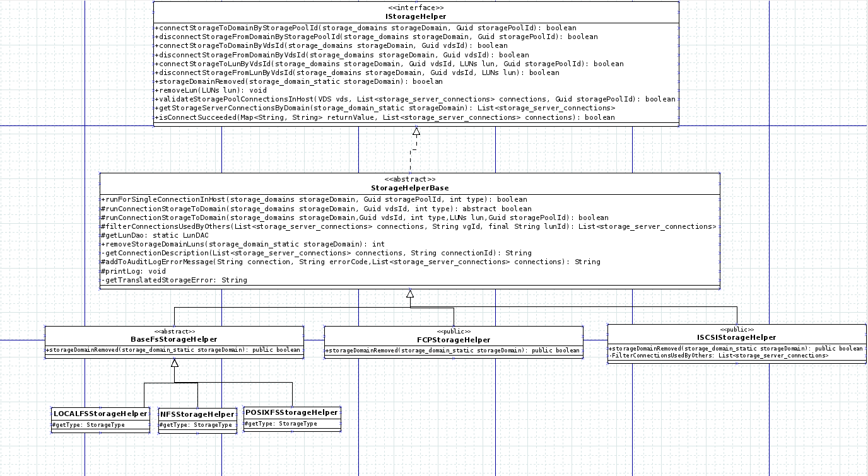The image size is (868, 476).
Task: Click the realization arrowhead below IStorageHelper
Action: click(416, 131)
